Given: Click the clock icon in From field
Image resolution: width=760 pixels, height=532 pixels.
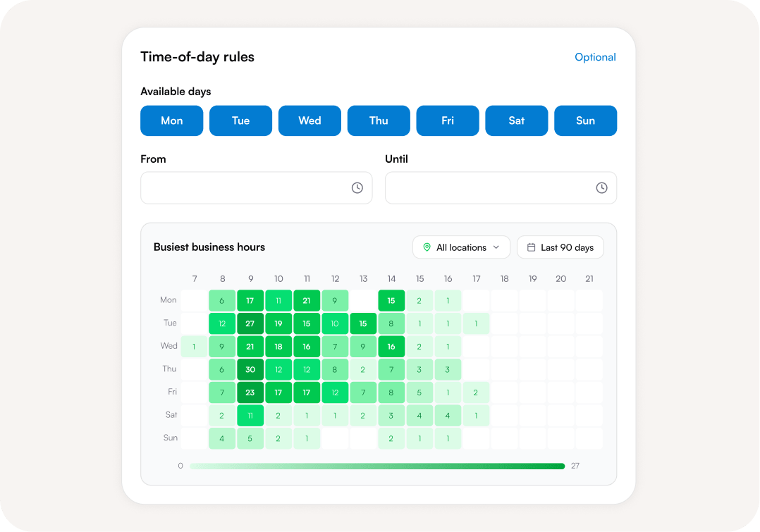Looking at the screenshot, I should point(357,188).
